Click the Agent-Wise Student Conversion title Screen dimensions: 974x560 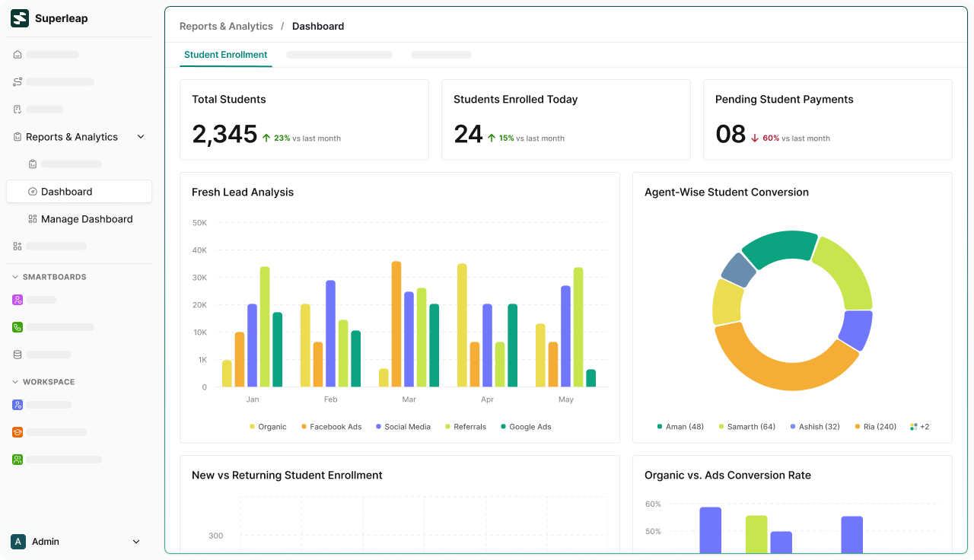pos(727,192)
